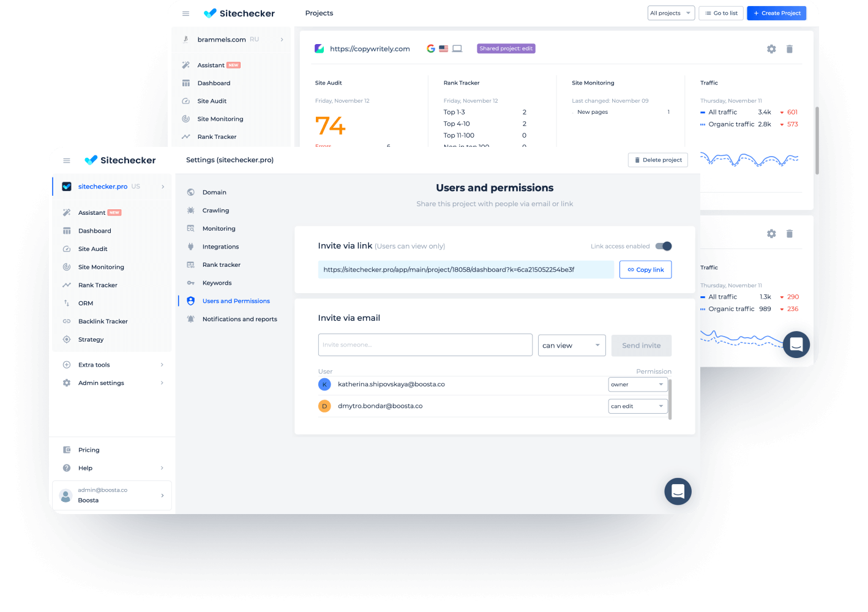Open Site Monitoring in sitechecker.pro sidebar
Screen dimensions: 868x612
[x=101, y=267]
